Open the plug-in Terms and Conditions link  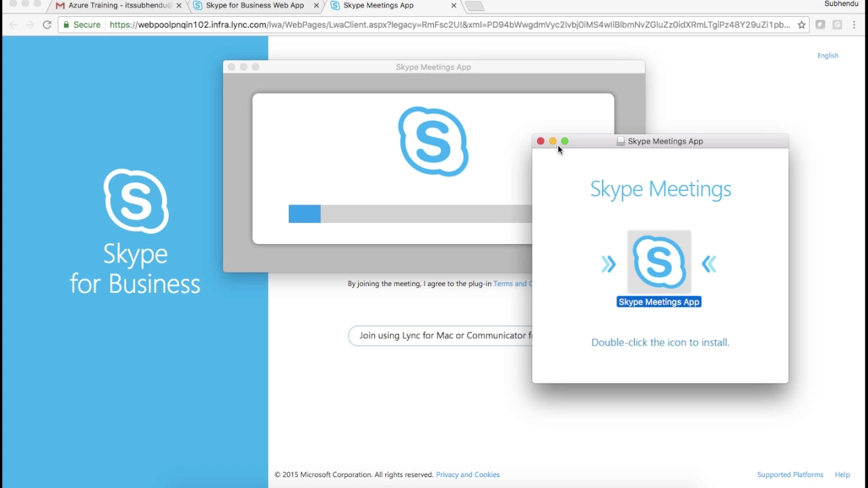coord(513,284)
